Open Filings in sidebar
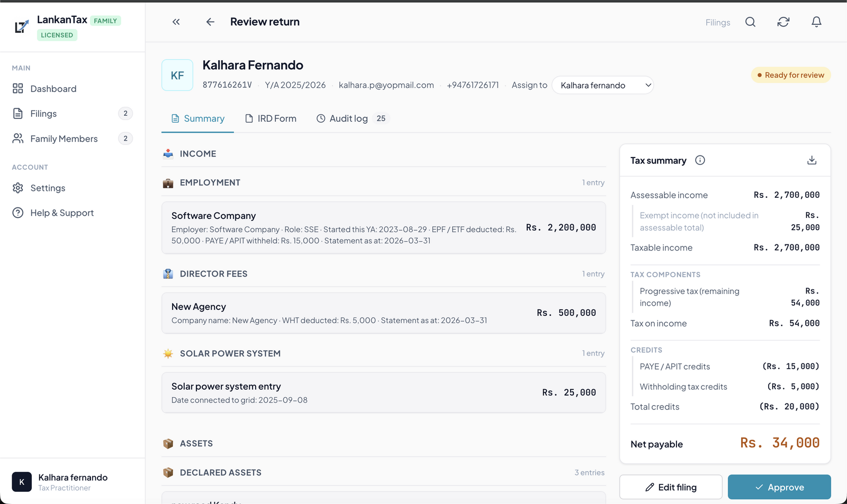The image size is (847, 504). pyautogui.click(x=73, y=114)
